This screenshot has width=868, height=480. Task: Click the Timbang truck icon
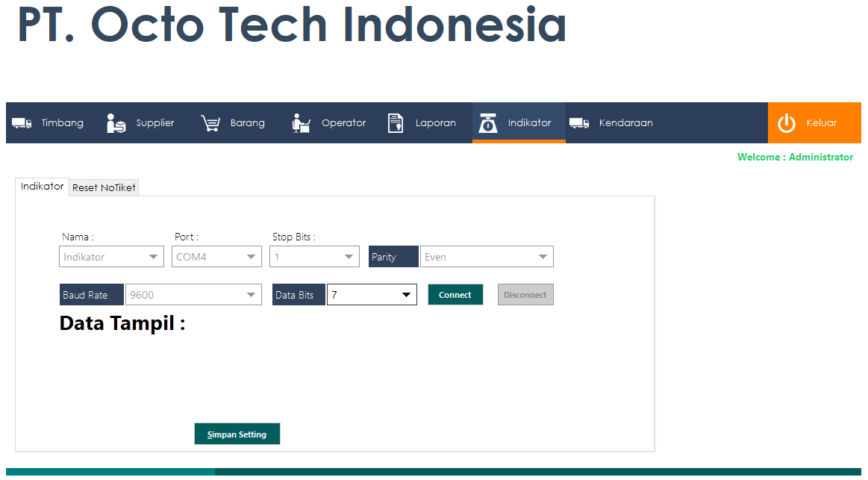coord(22,123)
